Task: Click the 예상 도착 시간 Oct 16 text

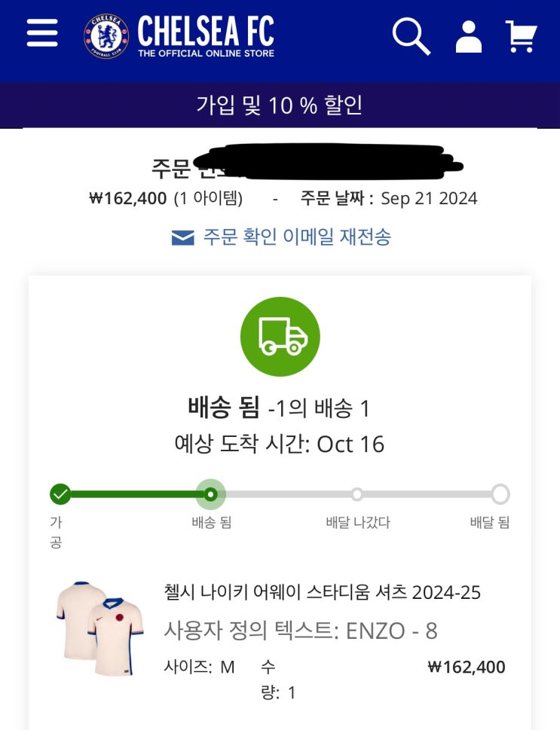Action: pyautogui.click(x=280, y=444)
